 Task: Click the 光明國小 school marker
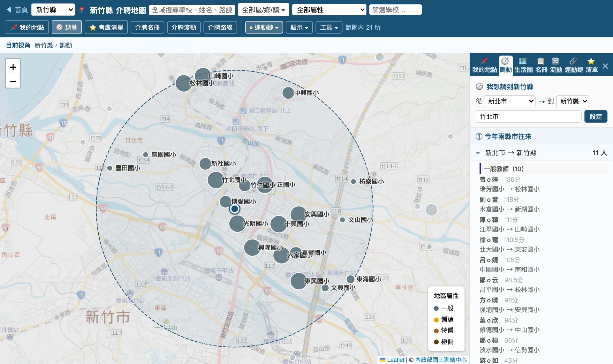point(237,224)
